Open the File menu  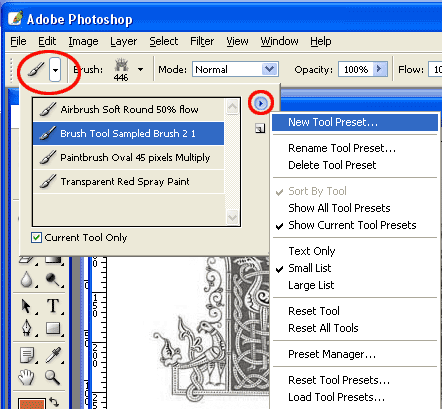tap(18, 41)
